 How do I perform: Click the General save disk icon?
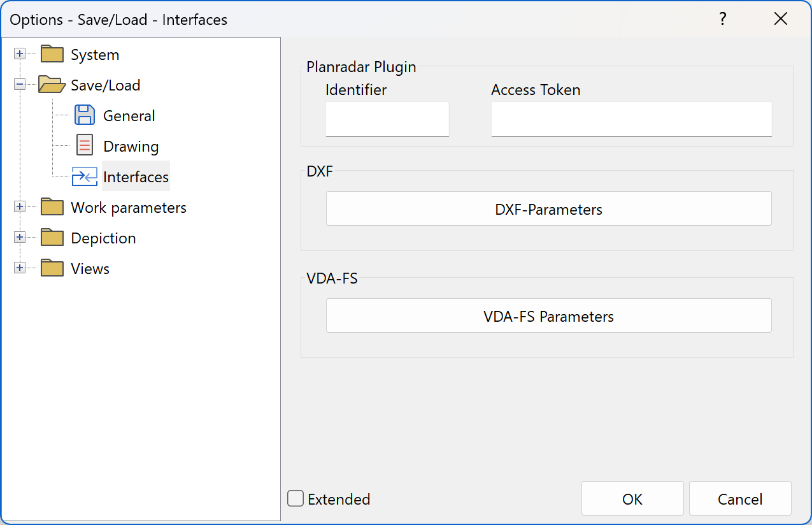(85, 115)
